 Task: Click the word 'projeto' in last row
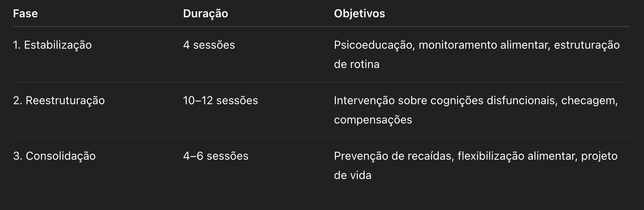point(599,156)
